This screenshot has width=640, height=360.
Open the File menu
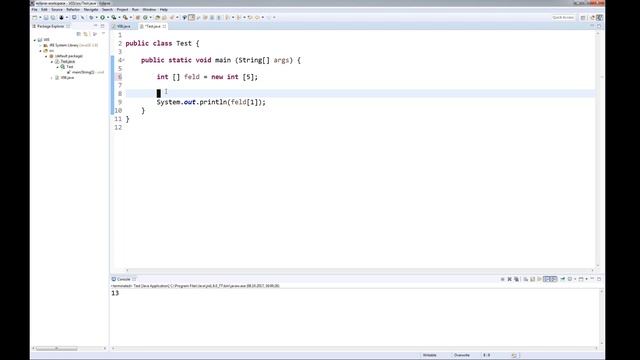(35, 9)
